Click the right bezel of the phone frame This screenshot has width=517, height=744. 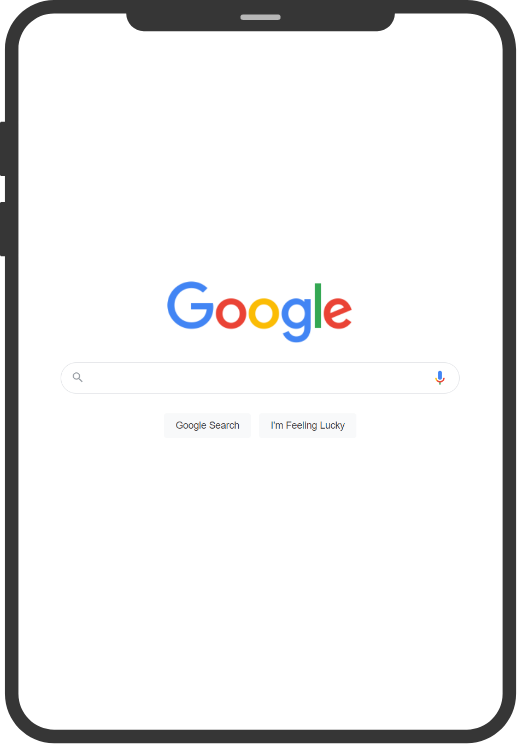(509, 370)
